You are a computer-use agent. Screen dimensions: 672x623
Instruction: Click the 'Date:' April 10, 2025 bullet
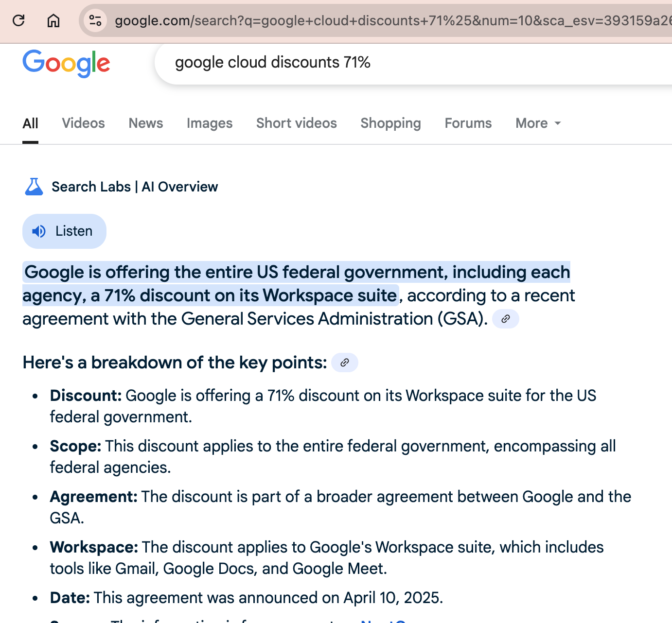pyautogui.click(x=247, y=598)
